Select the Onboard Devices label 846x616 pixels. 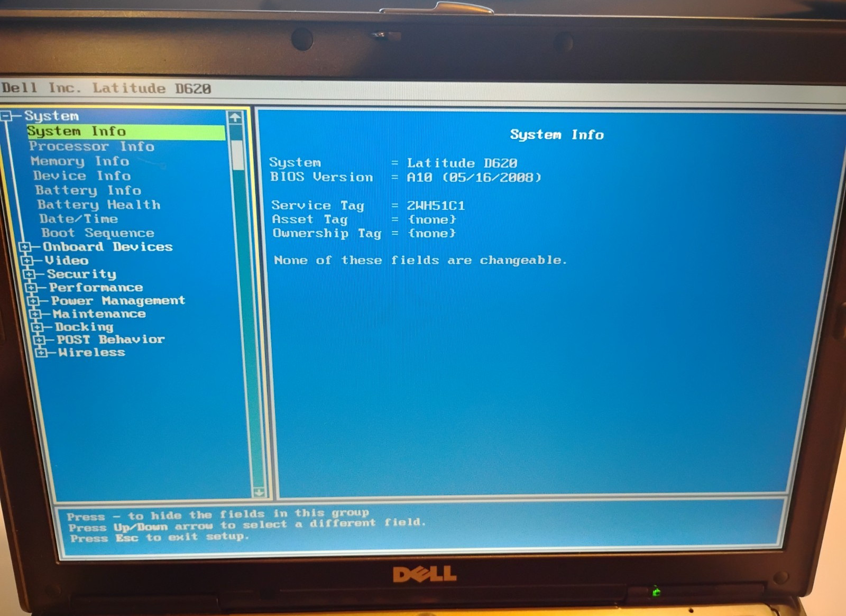tap(108, 247)
